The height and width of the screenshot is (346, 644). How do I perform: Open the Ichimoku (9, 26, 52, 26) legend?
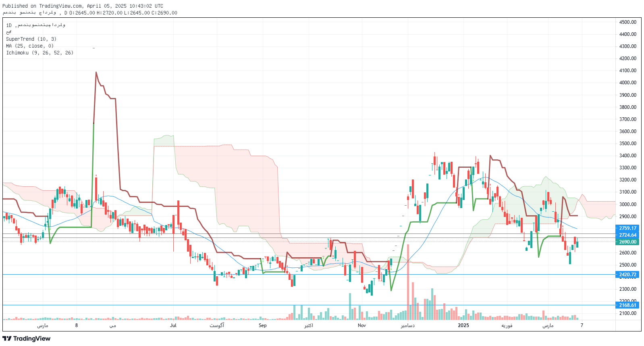[39, 53]
